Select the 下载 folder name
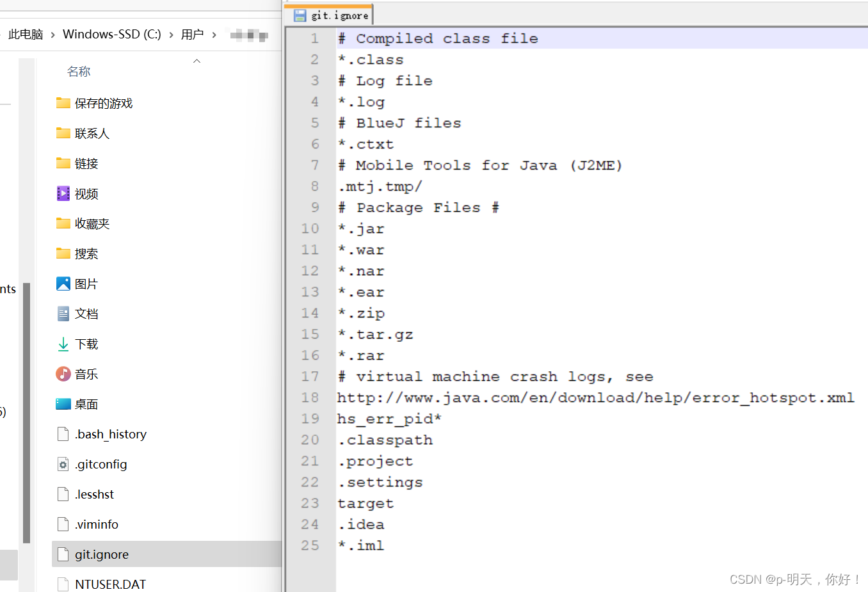Image resolution: width=868 pixels, height=592 pixels. click(x=86, y=344)
